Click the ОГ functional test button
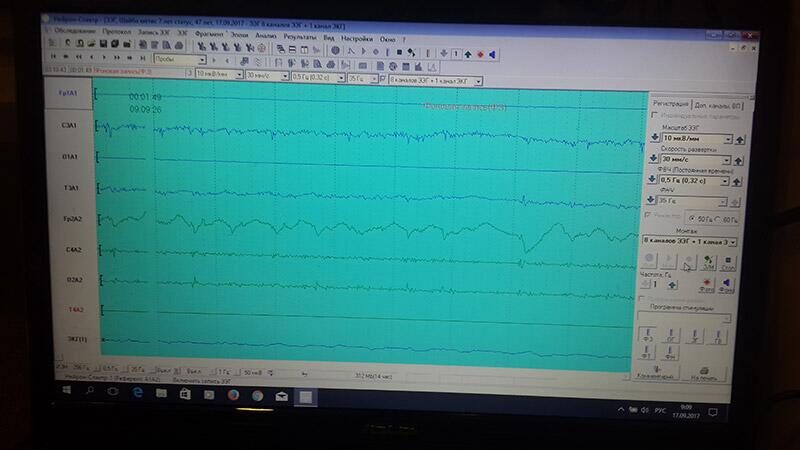This screenshot has height=450, width=800. click(671, 335)
